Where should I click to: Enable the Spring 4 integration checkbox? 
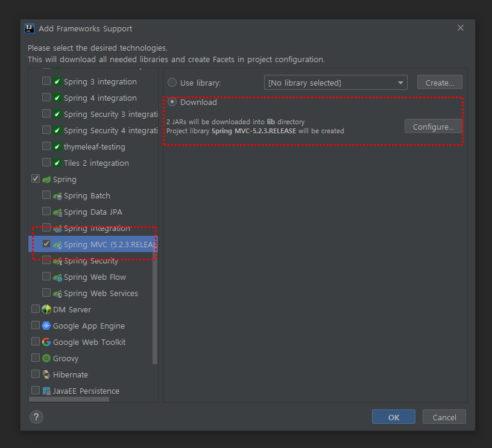pos(46,97)
